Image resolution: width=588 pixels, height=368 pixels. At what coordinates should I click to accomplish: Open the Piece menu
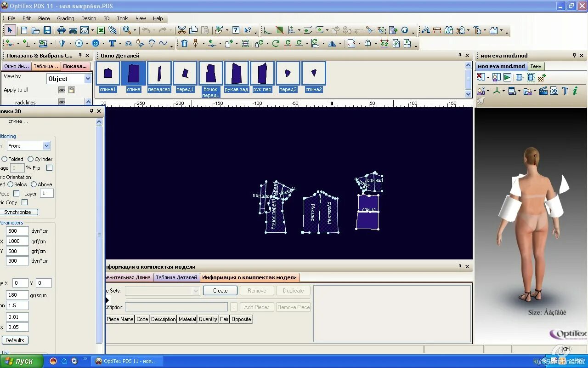pyautogui.click(x=44, y=18)
